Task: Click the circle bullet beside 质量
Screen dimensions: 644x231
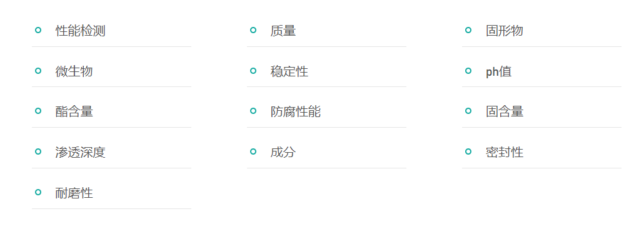Action: click(x=253, y=30)
